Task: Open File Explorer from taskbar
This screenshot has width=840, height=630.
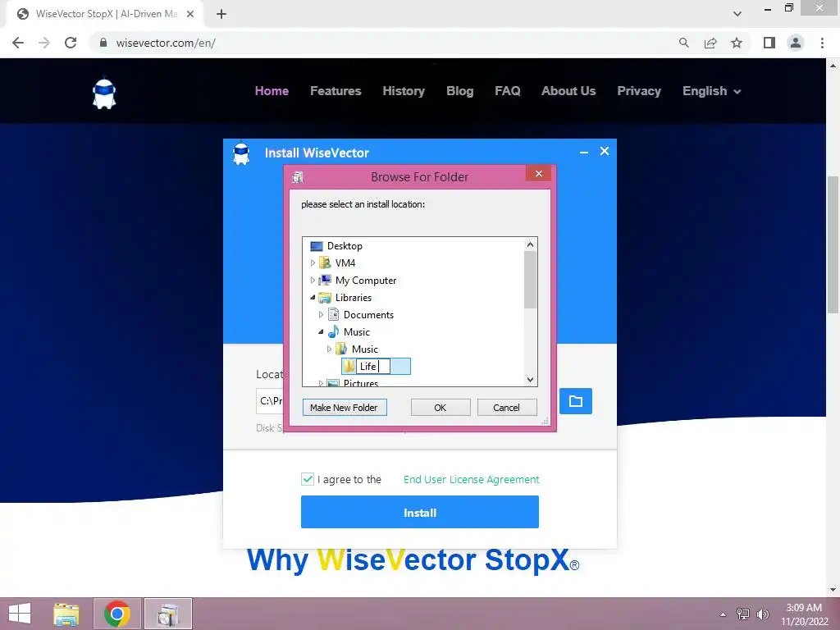Action: 66,614
